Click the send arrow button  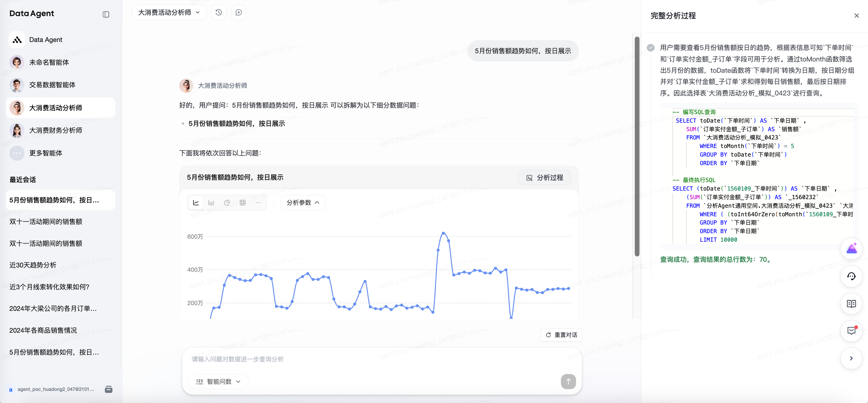(568, 381)
